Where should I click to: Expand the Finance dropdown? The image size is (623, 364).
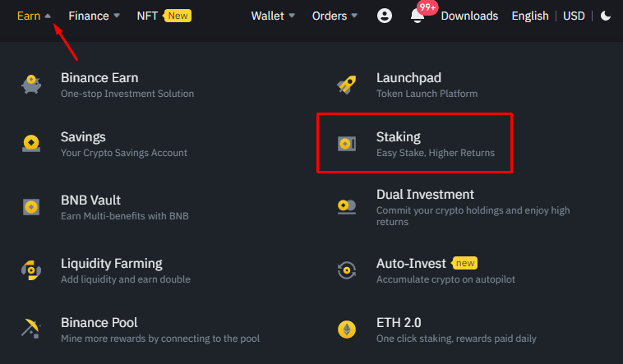pos(95,16)
